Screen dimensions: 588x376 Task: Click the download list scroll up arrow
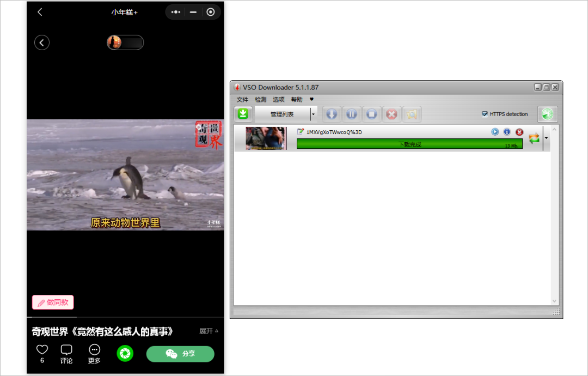coord(554,129)
